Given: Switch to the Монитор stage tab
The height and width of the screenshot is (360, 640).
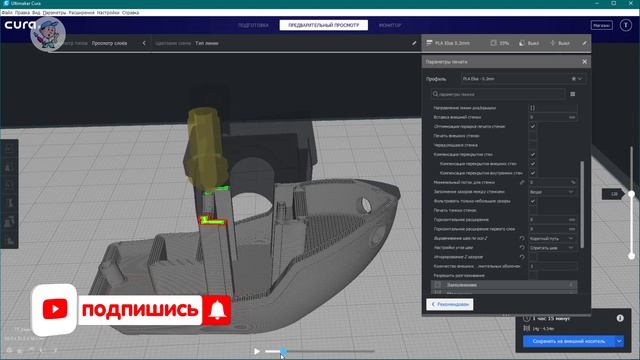Looking at the screenshot, I should coord(390,25).
